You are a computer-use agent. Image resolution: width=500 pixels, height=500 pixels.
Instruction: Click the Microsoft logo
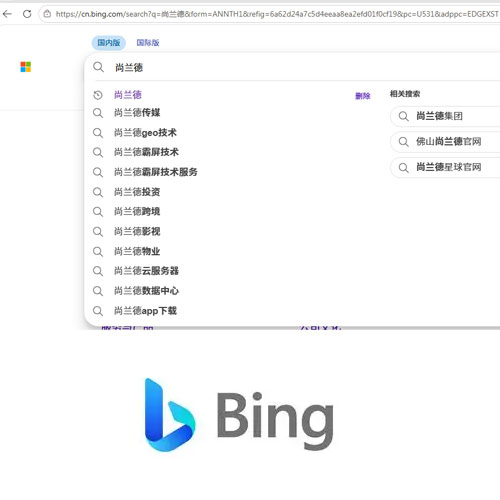pyautogui.click(x=26, y=67)
